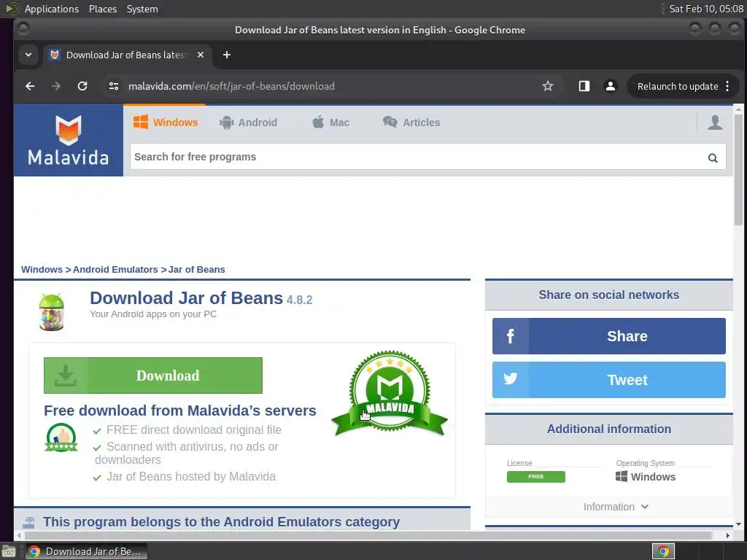
Task: Click the user account icon on Malavida
Action: coord(715,122)
